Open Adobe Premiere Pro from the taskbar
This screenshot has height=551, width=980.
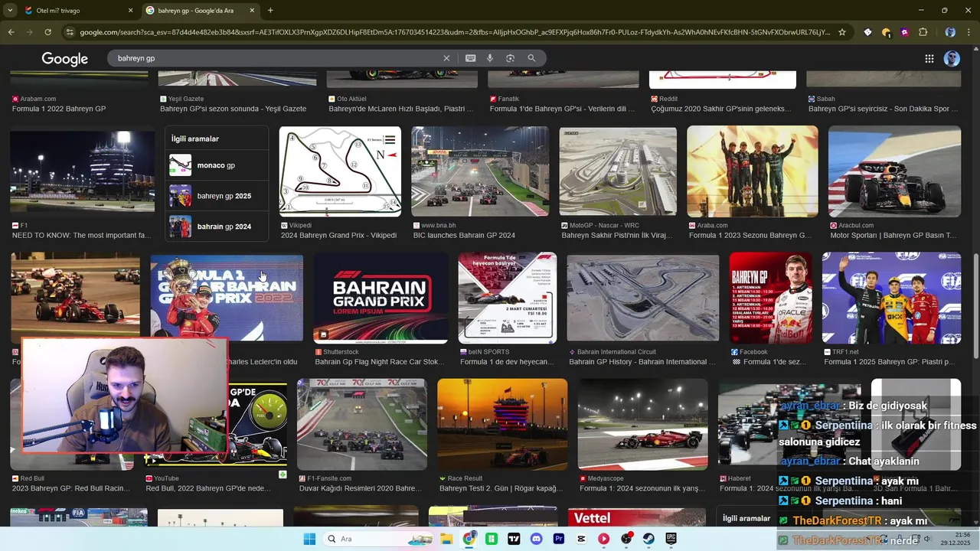click(x=559, y=539)
